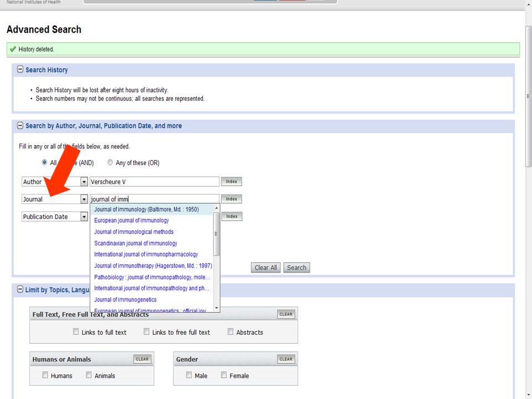Select All of these (AND) radio
The image size is (532, 399).
click(x=44, y=162)
